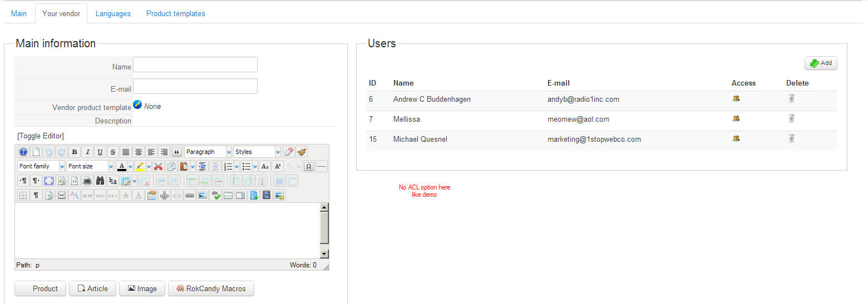Apply the yellow highlight color swatch

tap(140, 166)
